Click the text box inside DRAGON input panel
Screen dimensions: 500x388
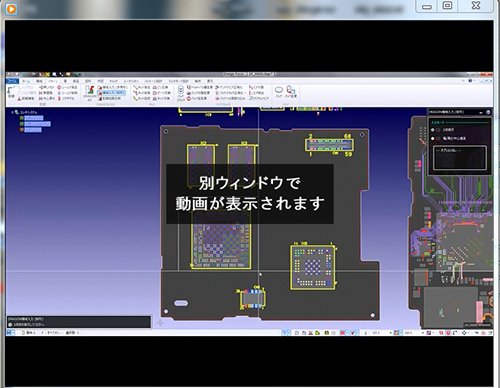459,158
